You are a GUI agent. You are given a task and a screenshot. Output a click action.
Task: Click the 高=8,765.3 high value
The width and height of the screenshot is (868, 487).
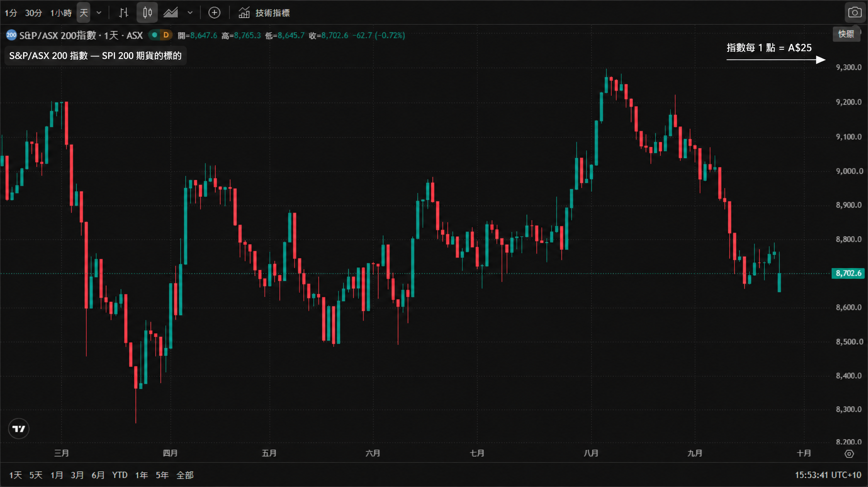pyautogui.click(x=241, y=36)
